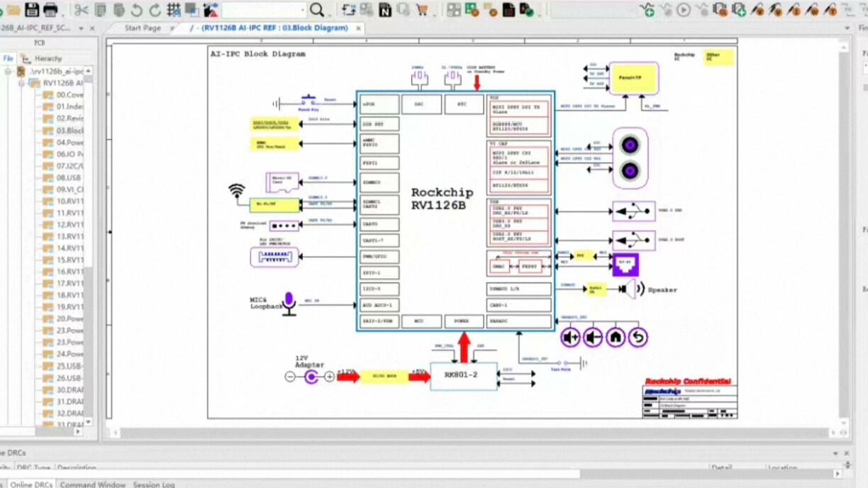Click the Annotate icon with circular arrows
The height and width of the screenshot is (488, 868).
point(348,10)
